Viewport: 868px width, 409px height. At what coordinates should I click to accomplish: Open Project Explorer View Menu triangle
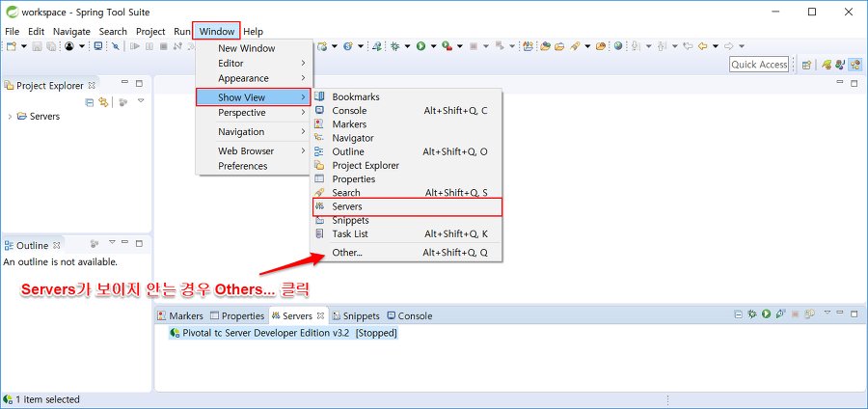[141, 100]
